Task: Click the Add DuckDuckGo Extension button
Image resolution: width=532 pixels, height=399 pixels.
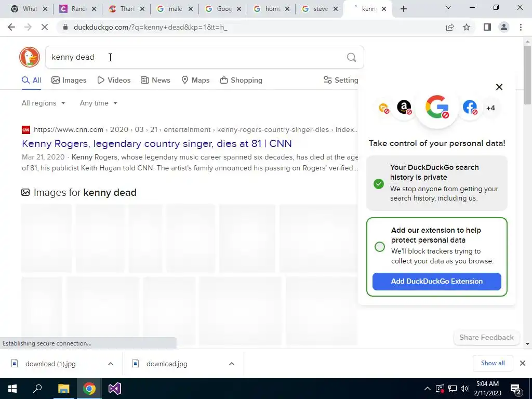Action: (436, 281)
